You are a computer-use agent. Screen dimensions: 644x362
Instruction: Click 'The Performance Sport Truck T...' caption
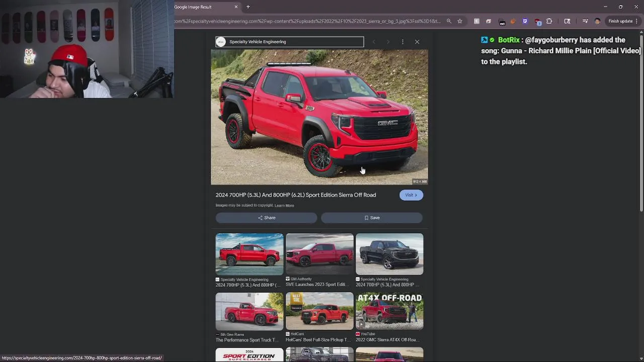(x=247, y=340)
